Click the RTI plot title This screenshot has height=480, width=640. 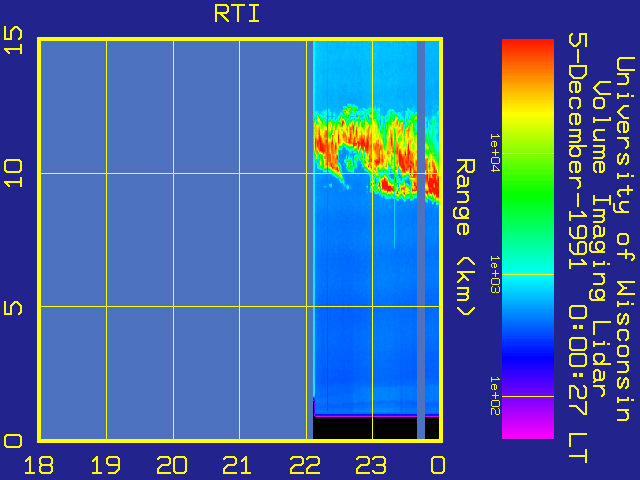click(x=237, y=14)
